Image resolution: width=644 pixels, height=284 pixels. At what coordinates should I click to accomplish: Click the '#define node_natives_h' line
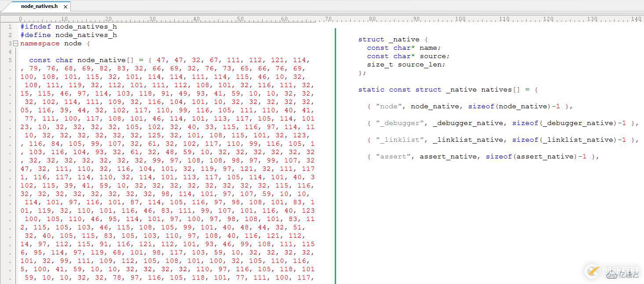point(69,35)
